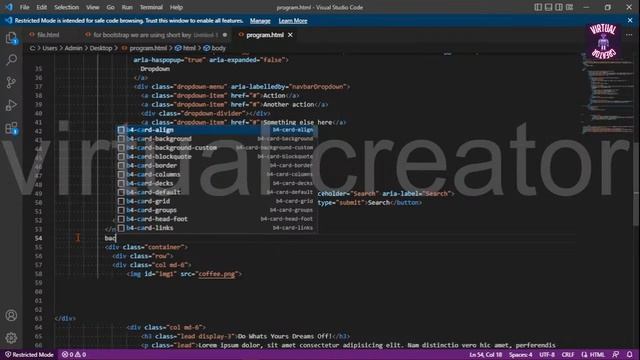The height and width of the screenshot is (360, 640).
Task: Click Ln 54, Col 18 position indicator
Action: pyautogui.click(x=485, y=355)
